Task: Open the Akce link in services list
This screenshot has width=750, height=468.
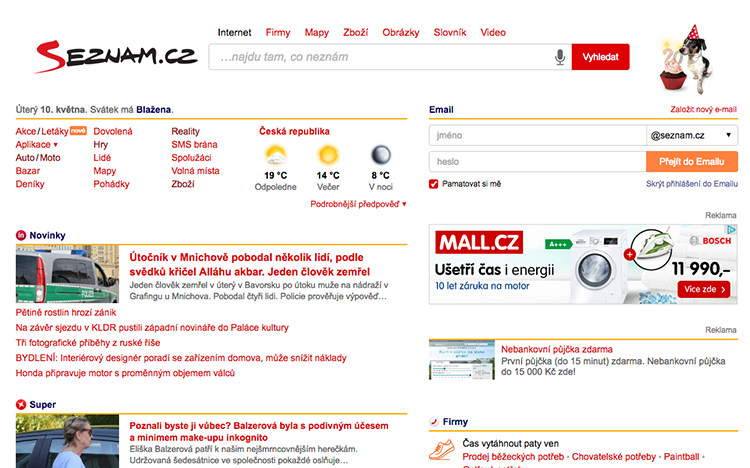Action: (x=26, y=131)
